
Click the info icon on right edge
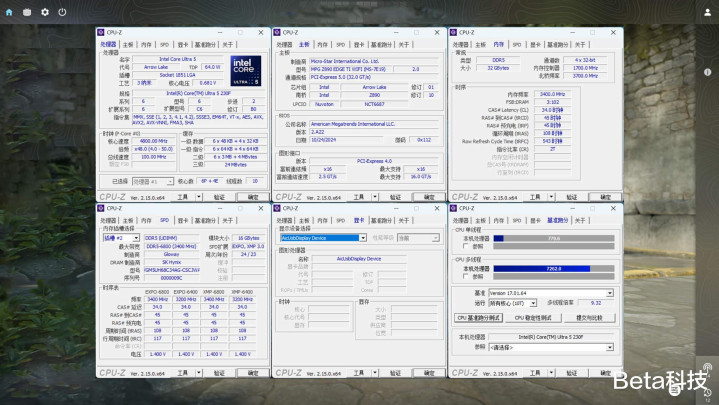708,72
